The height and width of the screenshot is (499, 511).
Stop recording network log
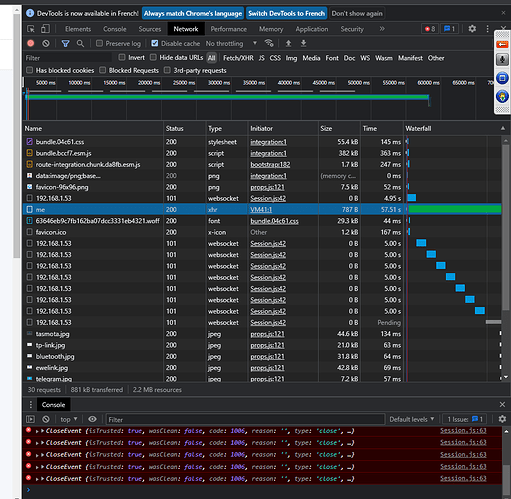31,43
